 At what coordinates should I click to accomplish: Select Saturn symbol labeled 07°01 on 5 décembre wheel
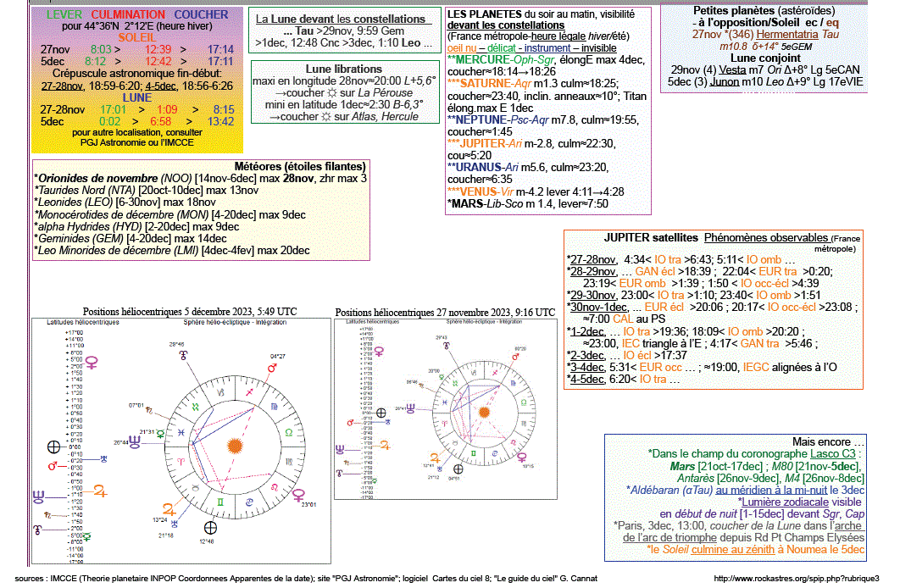pos(149,411)
